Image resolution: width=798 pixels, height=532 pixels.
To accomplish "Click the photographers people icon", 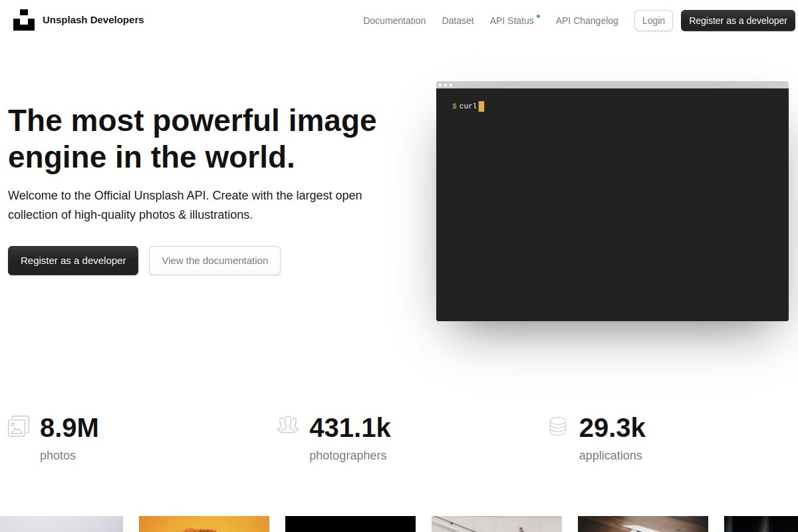I will pyautogui.click(x=288, y=425).
